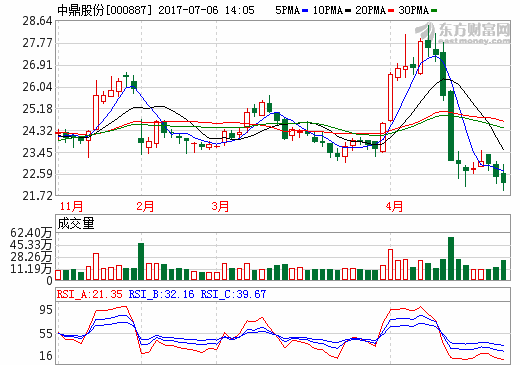
Task: Click the 26.04 price axis label
Action: point(37,87)
